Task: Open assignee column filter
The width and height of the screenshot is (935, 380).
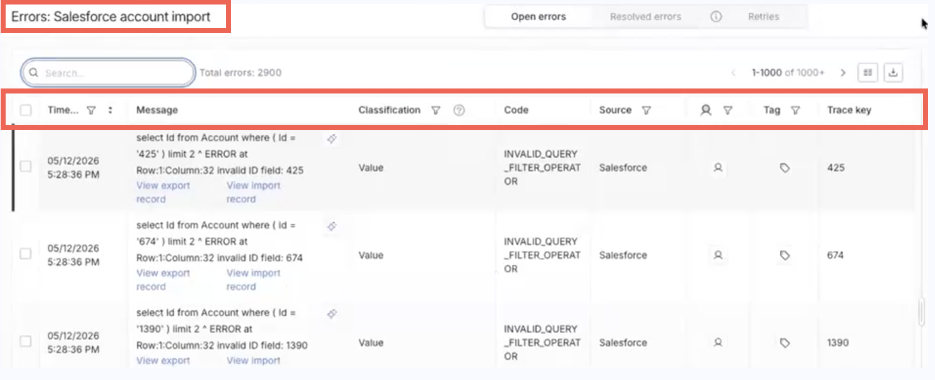Action: (727, 110)
